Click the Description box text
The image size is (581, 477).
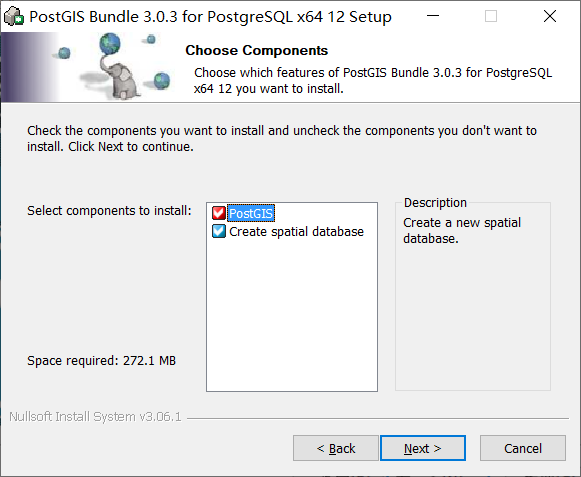click(462, 231)
